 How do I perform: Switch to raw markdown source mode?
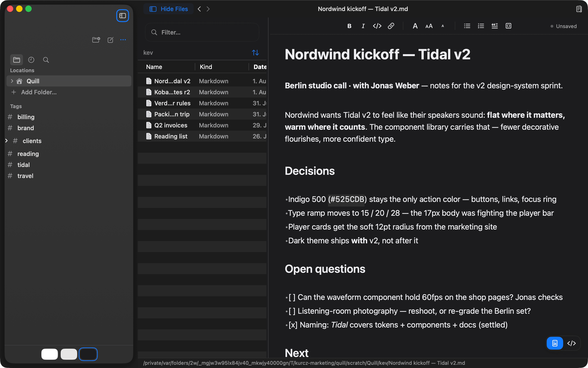[x=571, y=343]
